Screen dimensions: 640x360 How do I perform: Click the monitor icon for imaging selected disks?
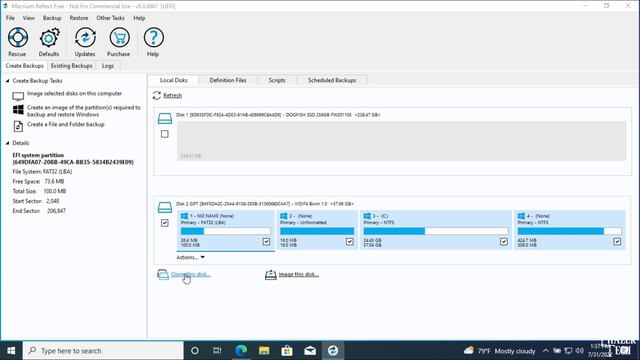click(18, 96)
